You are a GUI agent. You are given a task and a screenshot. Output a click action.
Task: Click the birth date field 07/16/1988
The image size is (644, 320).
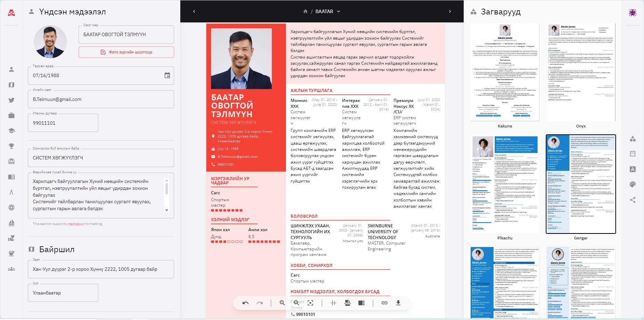tap(101, 75)
